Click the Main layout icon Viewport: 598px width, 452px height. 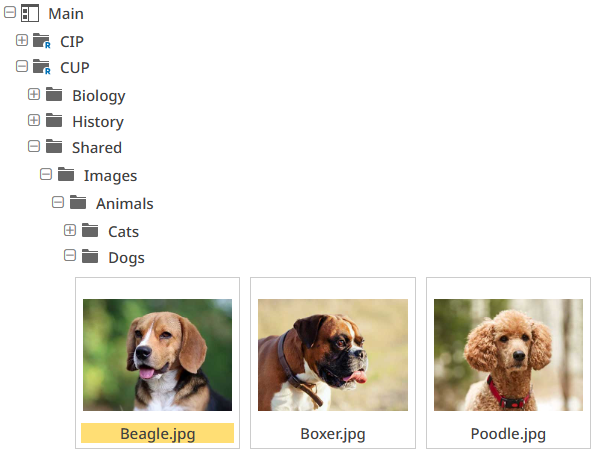(30, 13)
